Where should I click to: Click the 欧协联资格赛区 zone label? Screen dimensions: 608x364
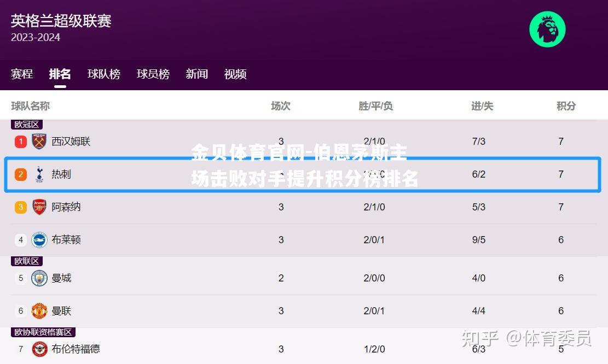(43, 332)
